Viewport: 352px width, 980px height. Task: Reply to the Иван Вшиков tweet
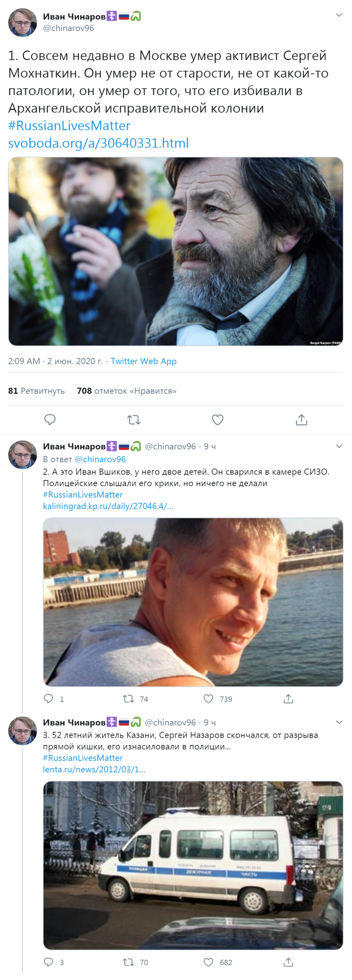49,699
